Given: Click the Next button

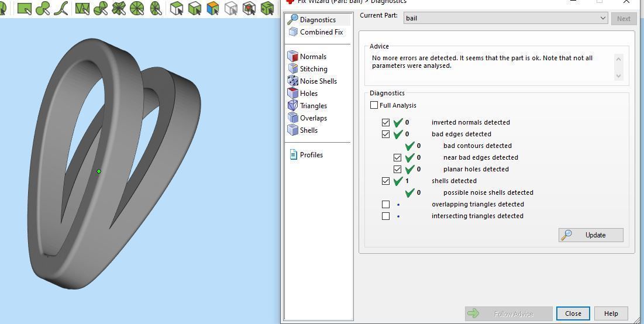Looking at the screenshot, I should coord(624,19).
